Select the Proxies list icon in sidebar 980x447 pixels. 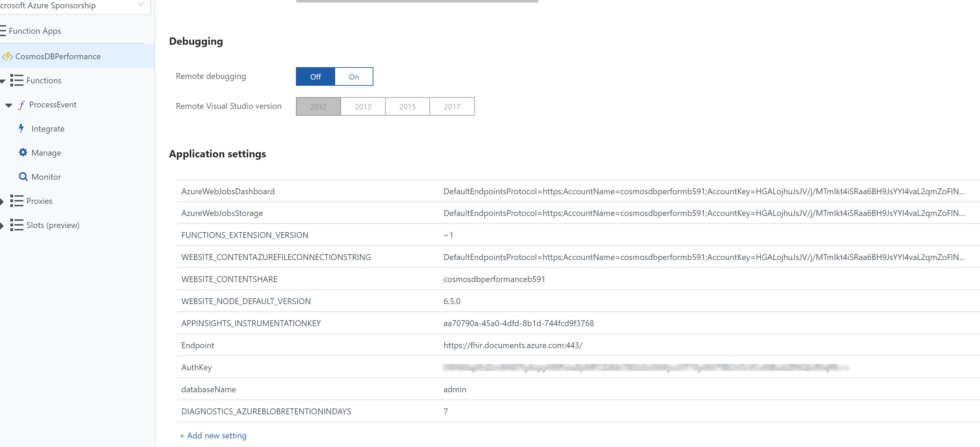(x=16, y=201)
